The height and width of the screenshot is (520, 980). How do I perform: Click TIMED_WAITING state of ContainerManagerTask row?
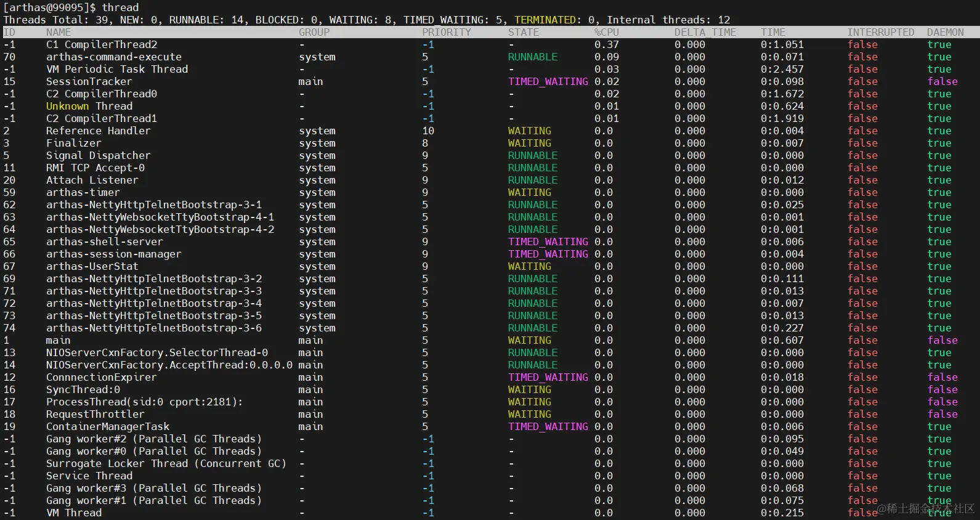pyautogui.click(x=548, y=426)
